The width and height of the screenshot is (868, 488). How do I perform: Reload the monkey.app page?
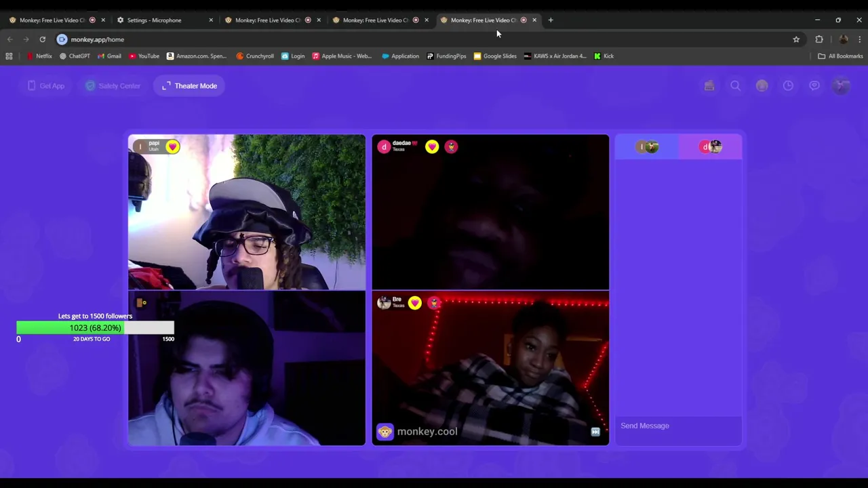42,39
